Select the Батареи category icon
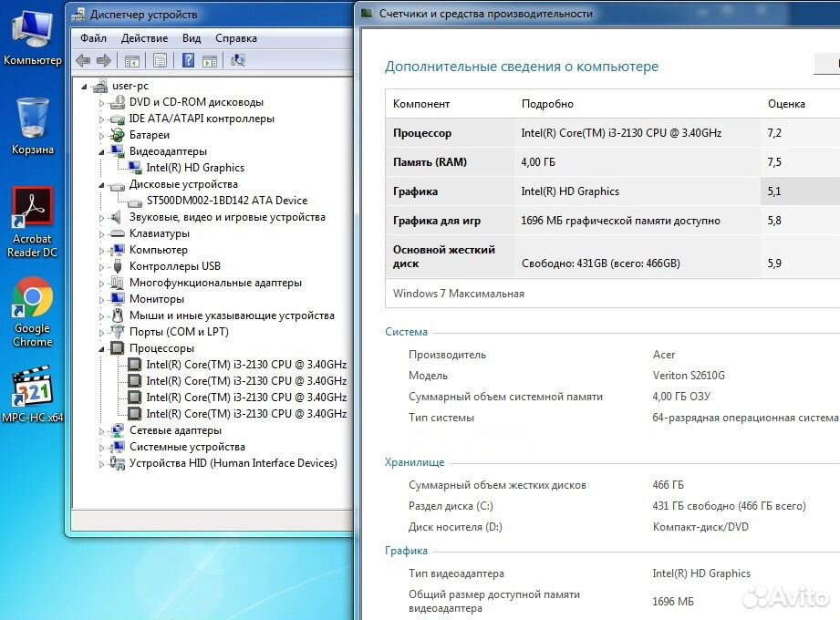The width and height of the screenshot is (840, 620). pyautogui.click(x=118, y=135)
